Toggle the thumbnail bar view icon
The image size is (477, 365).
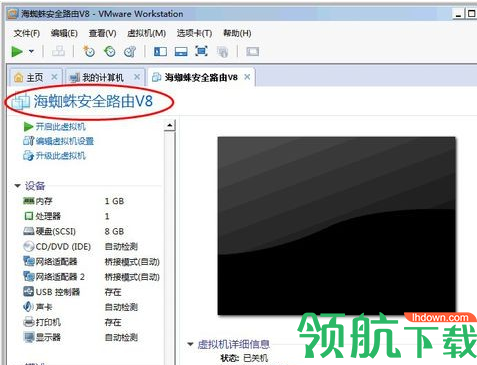click(x=181, y=51)
